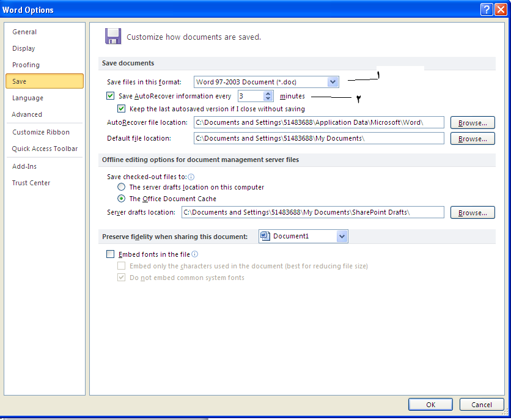The height and width of the screenshot is (420, 511).
Task: Click the floppy disk save icon
Action: pyautogui.click(x=112, y=36)
